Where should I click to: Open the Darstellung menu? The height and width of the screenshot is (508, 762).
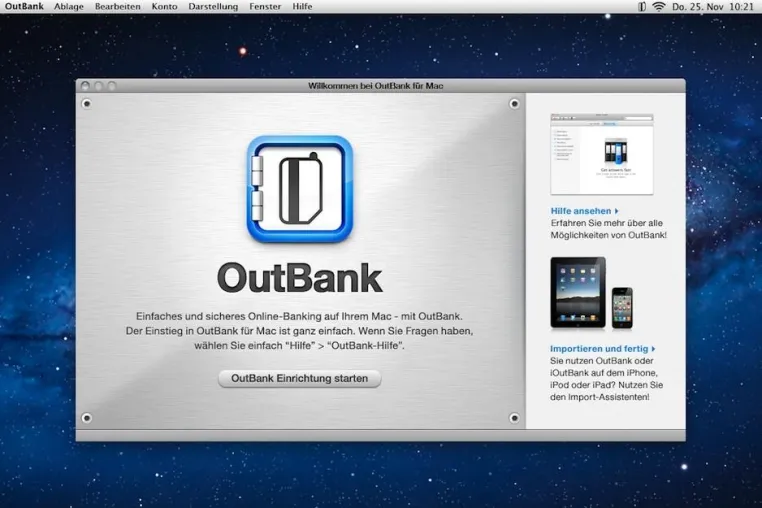pos(213,6)
